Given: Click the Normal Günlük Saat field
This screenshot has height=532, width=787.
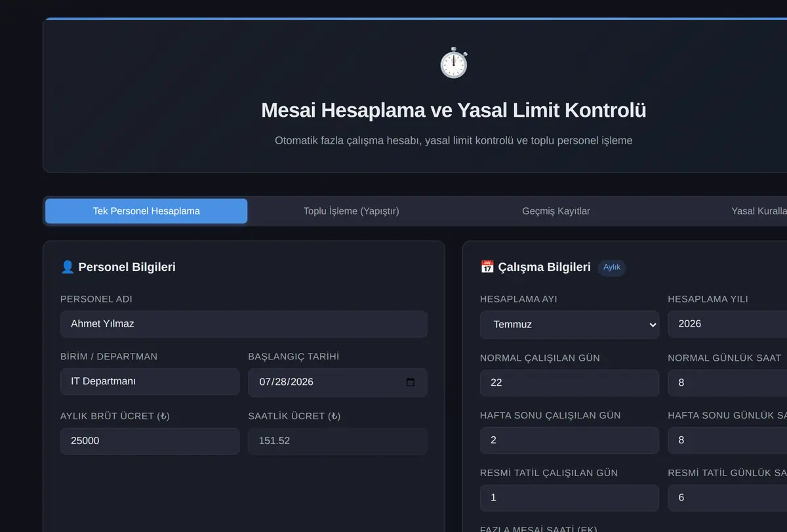Looking at the screenshot, I should [727, 383].
